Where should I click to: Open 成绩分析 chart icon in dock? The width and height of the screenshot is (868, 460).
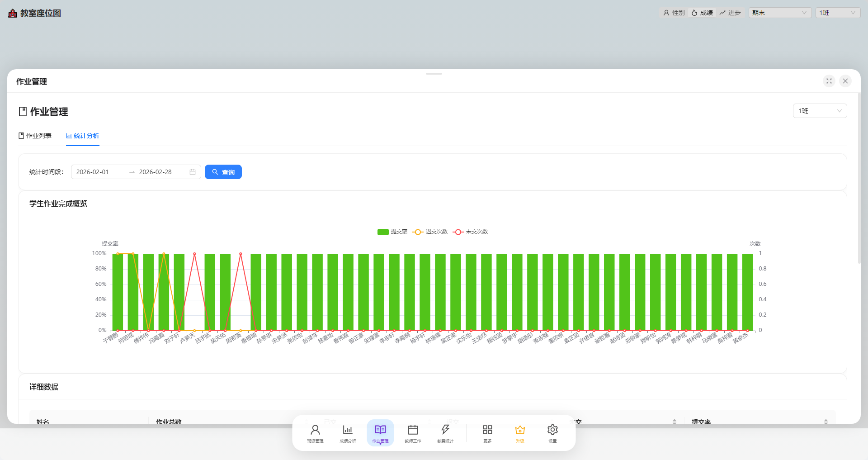pyautogui.click(x=348, y=433)
